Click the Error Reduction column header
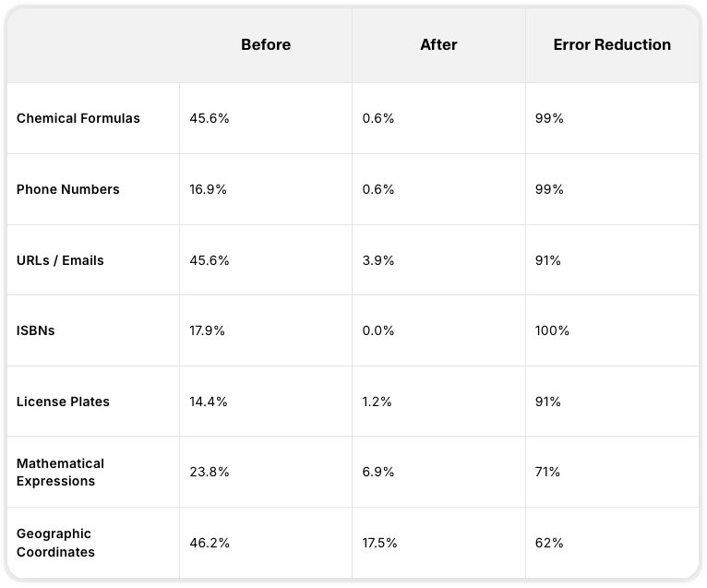 point(612,44)
